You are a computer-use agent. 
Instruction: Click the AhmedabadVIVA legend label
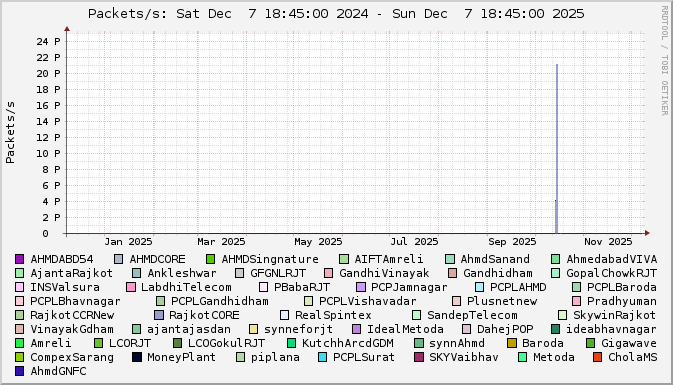tap(611, 259)
